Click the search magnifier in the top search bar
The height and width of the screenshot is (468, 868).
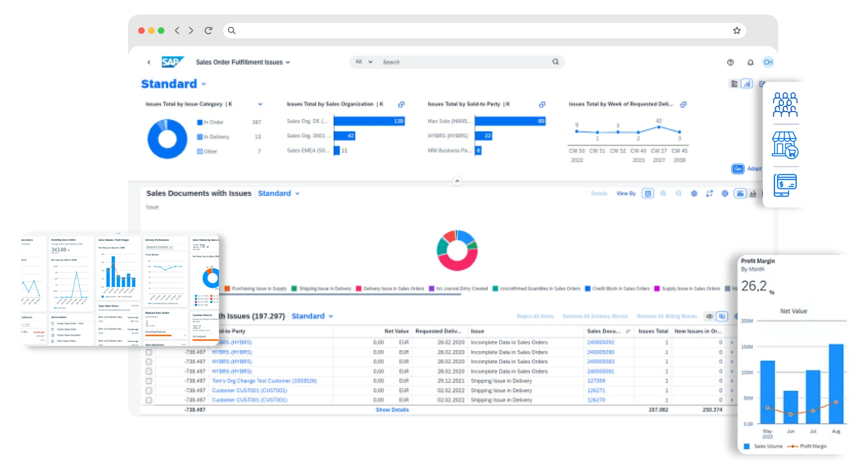(x=556, y=62)
